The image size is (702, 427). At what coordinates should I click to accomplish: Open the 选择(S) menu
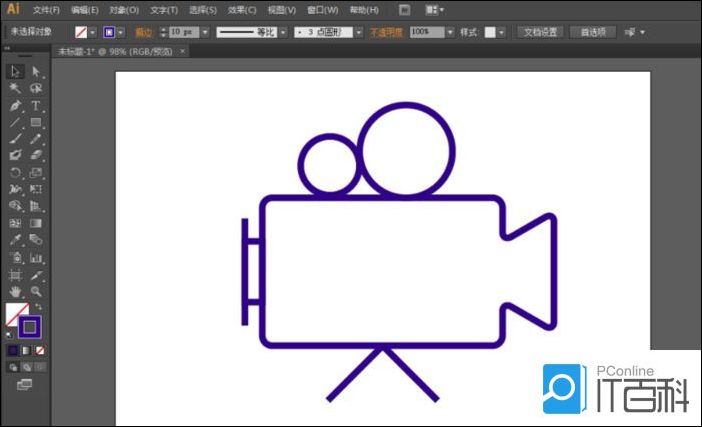[x=203, y=9]
